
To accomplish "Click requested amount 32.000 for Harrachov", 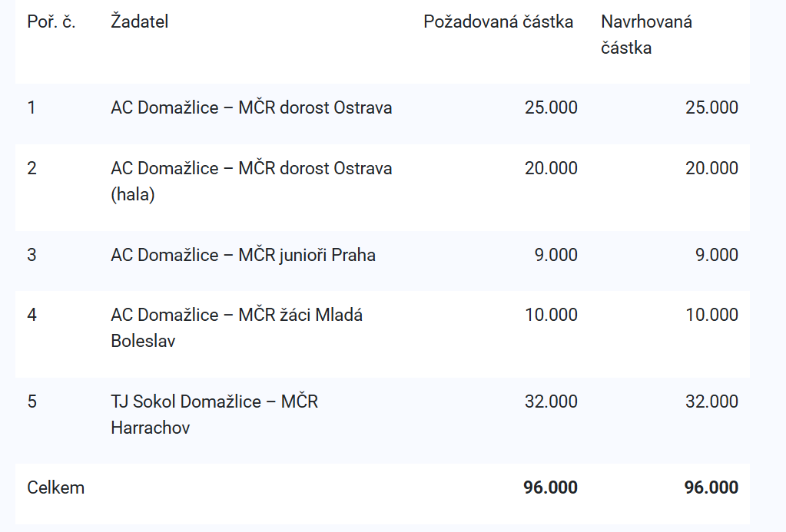I will 551,401.
